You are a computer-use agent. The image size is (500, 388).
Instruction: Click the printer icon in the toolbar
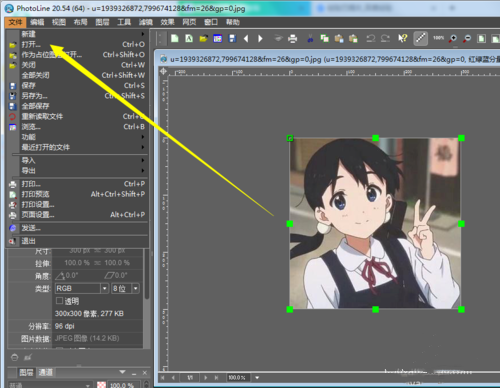[292, 39]
